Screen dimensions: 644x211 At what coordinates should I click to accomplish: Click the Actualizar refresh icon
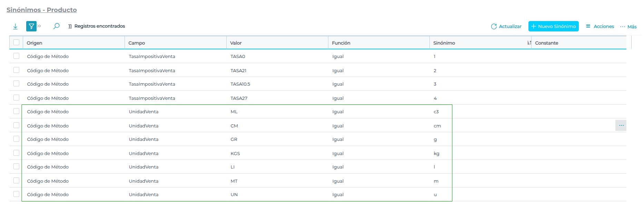click(494, 27)
